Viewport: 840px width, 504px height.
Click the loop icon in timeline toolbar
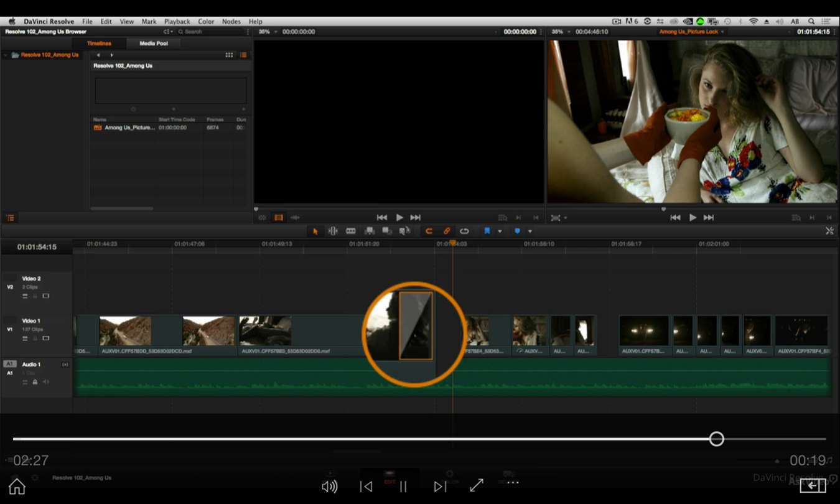pos(464,231)
